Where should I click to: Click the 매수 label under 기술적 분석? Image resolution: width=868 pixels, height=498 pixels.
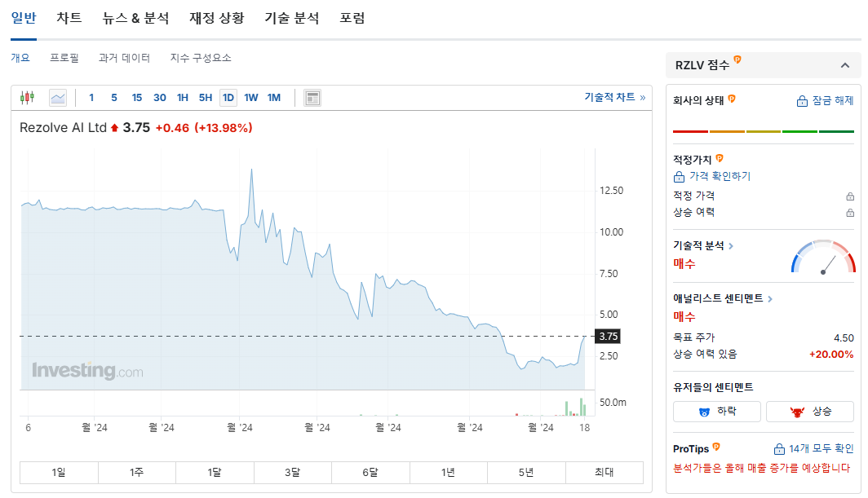pyautogui.click(x=684, y=264)
